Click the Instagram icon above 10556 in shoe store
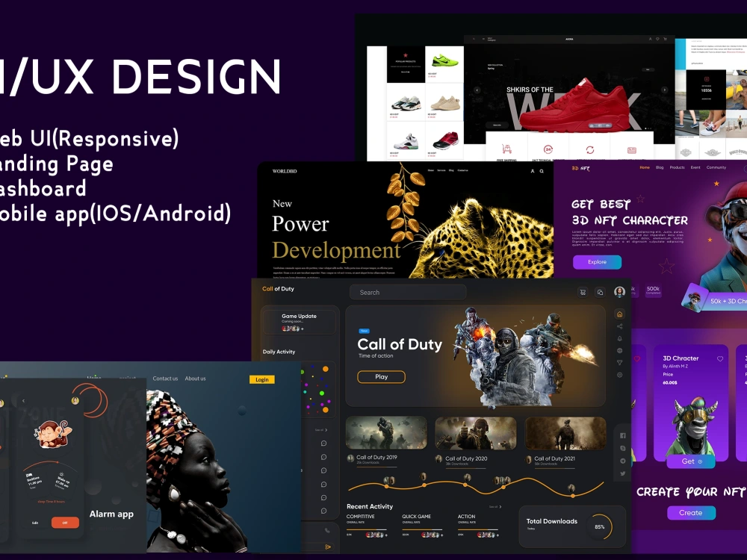The height and width of the screenshot is (560, 747). pos(707,79)
